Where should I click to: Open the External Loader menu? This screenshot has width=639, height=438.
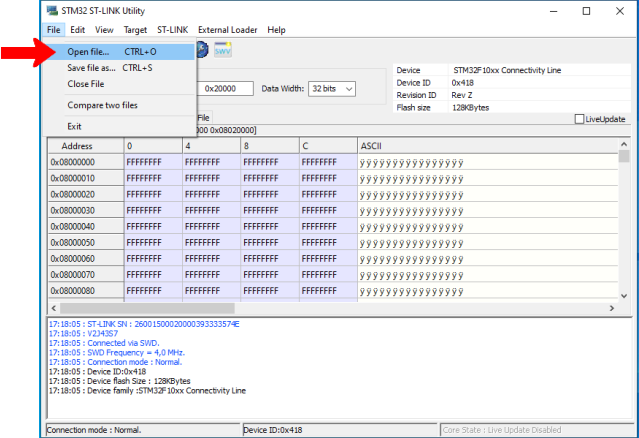tap(229, 30)
